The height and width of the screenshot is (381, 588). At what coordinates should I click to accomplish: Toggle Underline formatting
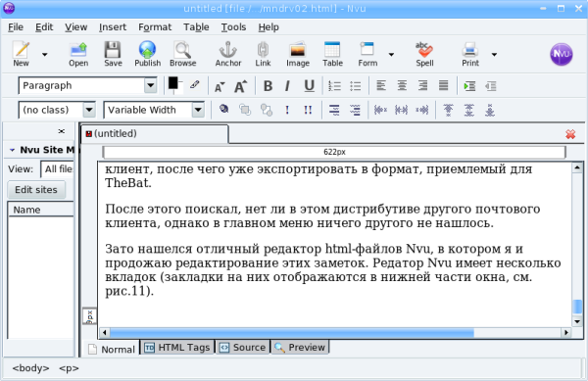click(x=309, y=86)
